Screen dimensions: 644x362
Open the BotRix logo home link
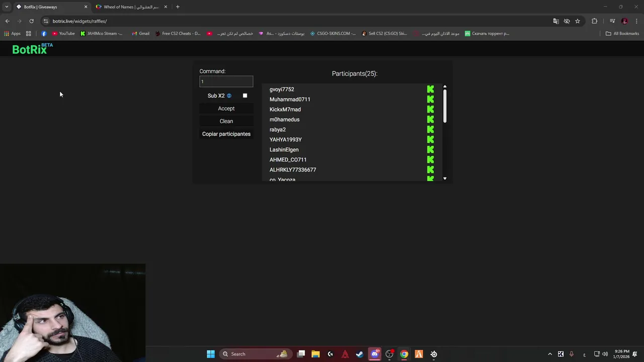tap(32, 49)
